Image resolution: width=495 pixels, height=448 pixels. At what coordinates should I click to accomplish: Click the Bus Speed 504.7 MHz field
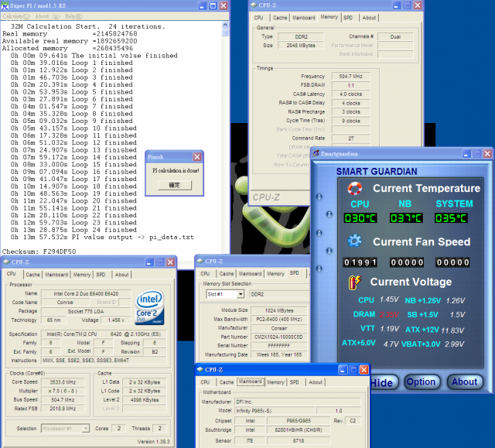tap(63, 400)
